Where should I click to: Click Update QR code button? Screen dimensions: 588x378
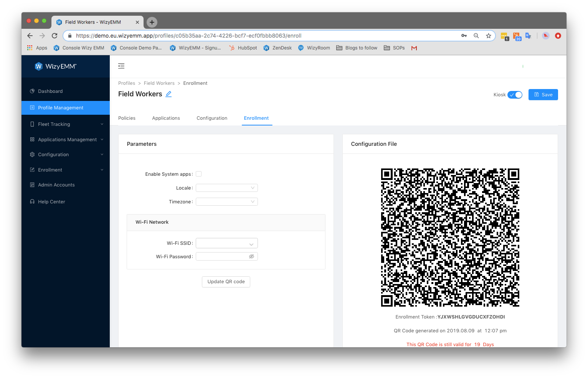(226, 282)
